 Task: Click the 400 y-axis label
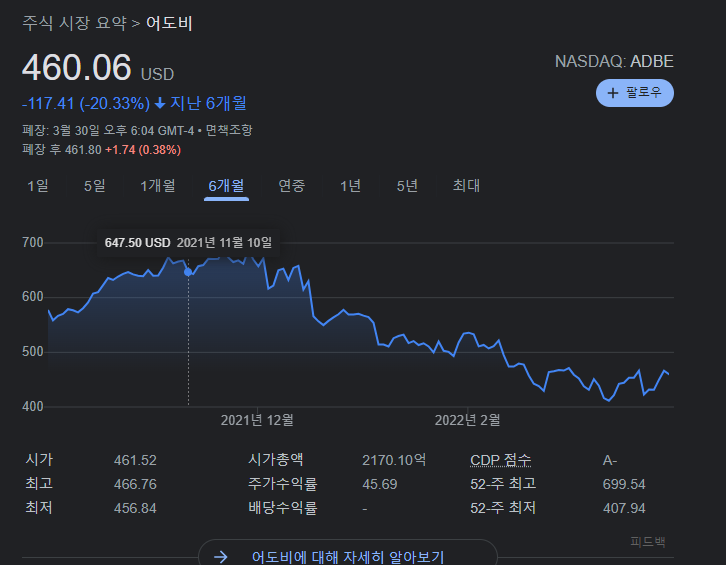pyautogui.click(x=32, y=407)
